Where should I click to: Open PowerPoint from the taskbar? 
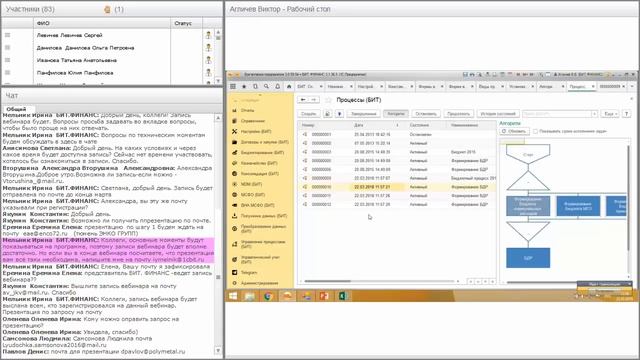(324, 296)
